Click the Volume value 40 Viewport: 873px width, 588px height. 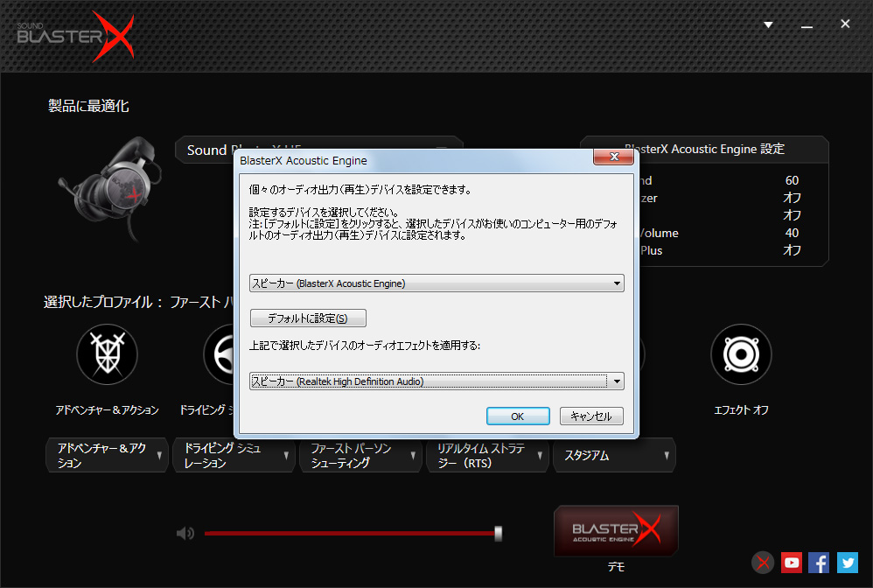792,233
